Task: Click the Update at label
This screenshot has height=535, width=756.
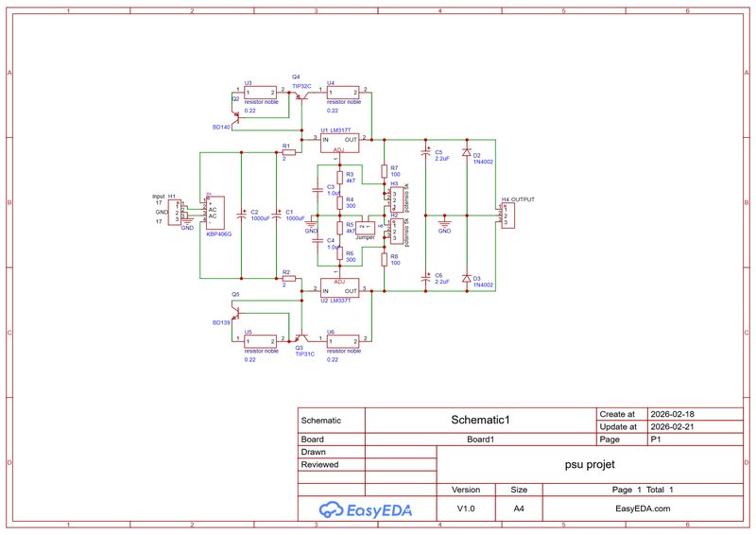Action: click(618, 427)
